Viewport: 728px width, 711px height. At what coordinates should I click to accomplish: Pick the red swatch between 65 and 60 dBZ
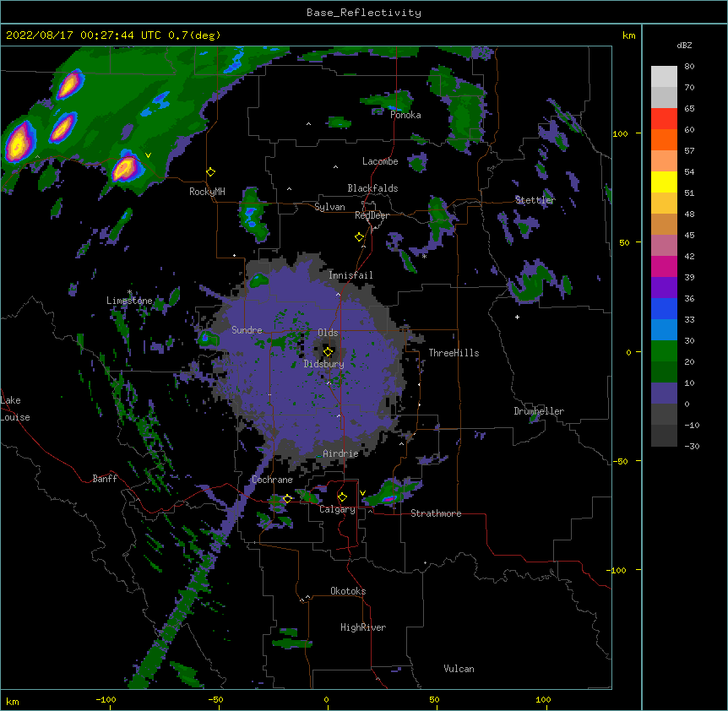(664, 119)
